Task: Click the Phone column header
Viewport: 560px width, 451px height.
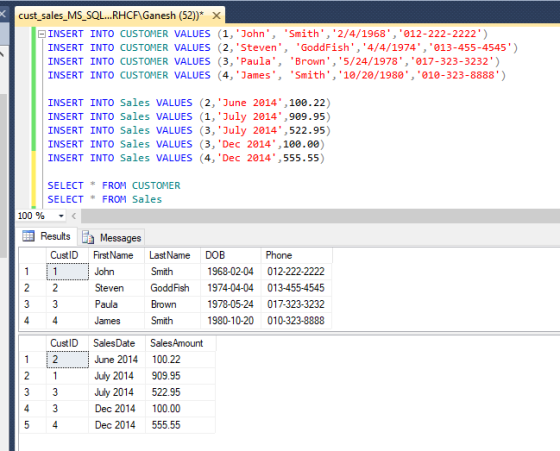Action: tap(296, 255)
